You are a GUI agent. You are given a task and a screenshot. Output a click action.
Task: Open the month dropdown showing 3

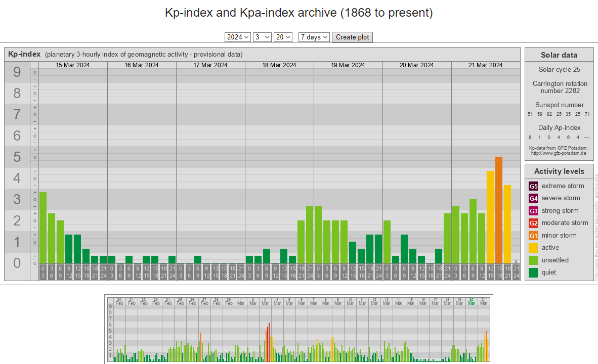click(262, 37)
